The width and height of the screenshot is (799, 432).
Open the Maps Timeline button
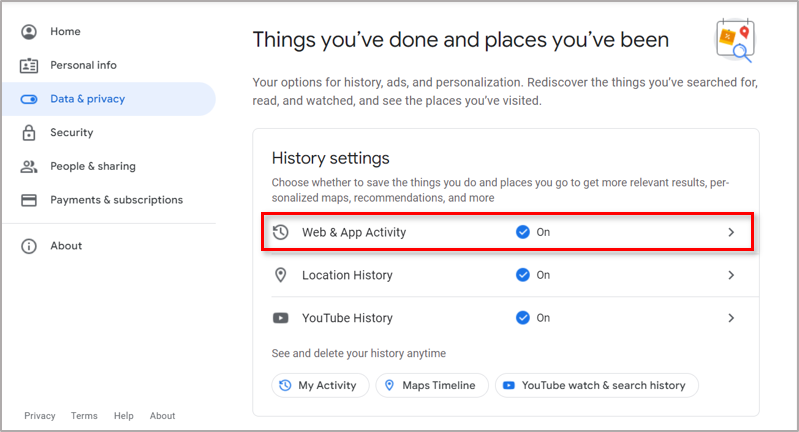[x=432, y=385]
